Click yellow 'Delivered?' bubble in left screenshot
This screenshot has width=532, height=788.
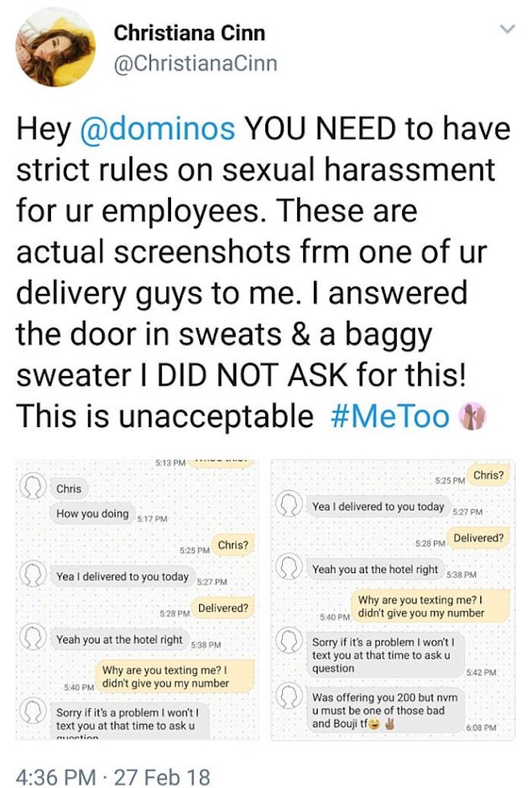[x=223, y=608]
